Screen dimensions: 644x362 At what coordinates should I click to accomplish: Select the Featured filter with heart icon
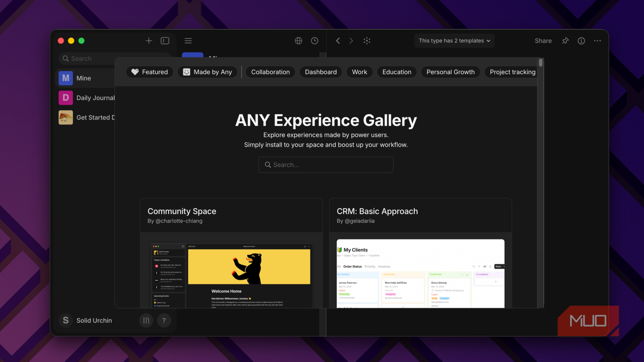[x=149, y=72]
